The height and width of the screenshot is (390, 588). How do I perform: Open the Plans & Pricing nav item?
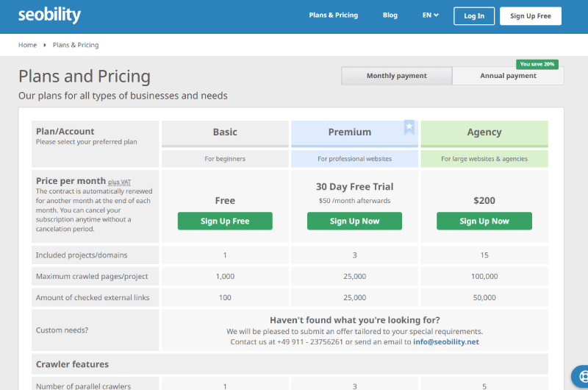click(x=334, y=15)
